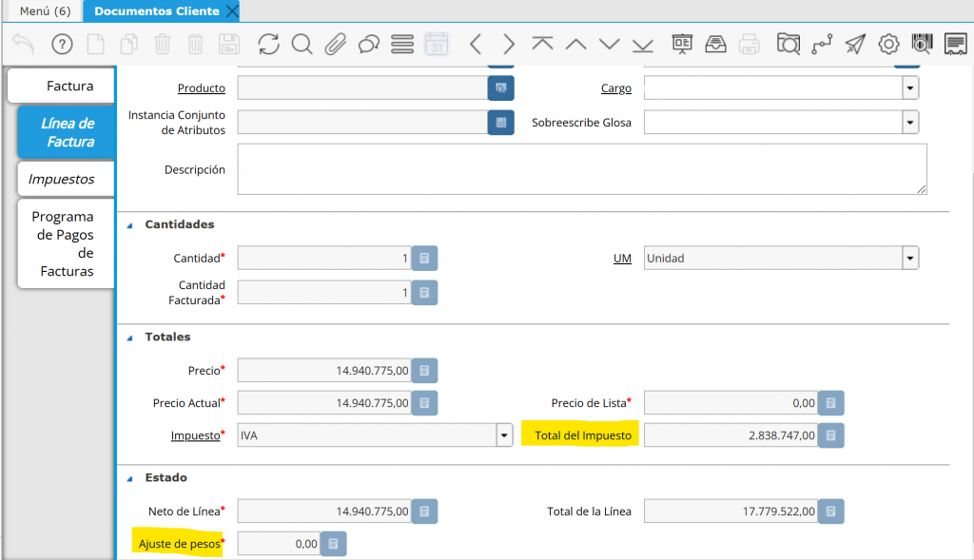This screenshot has width=974, height=560.
Task: Expand the Impuesto IVA dropdown
Action: pos(504,435)
